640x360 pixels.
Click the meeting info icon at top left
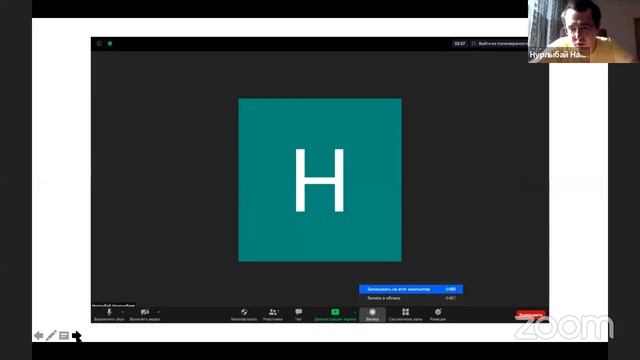pos(99,43)
